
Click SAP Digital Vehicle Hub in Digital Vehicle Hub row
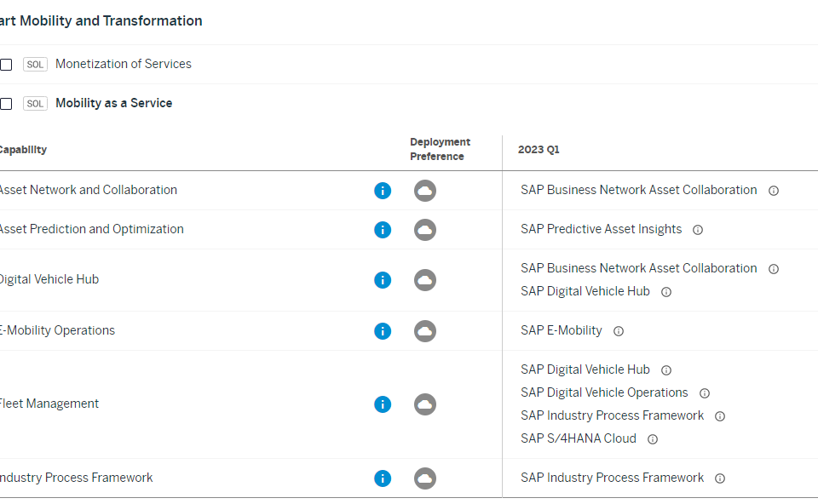[x=585, y=291]
